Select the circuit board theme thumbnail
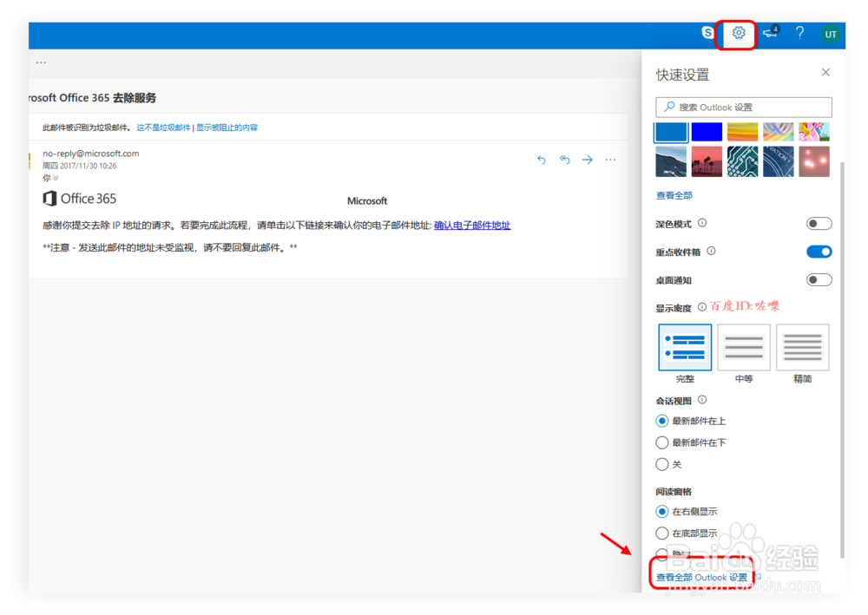 tap(742, 161)
